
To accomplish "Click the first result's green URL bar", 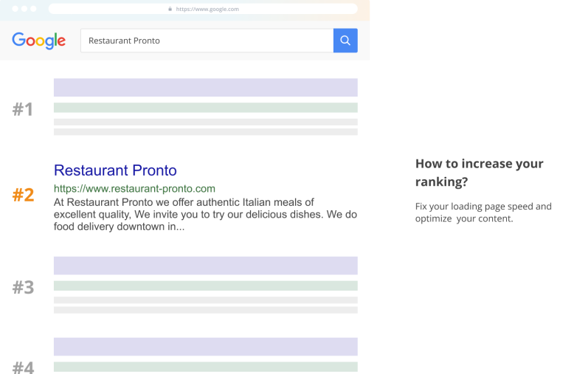I will pyautogui.click(x=205, y=108).
